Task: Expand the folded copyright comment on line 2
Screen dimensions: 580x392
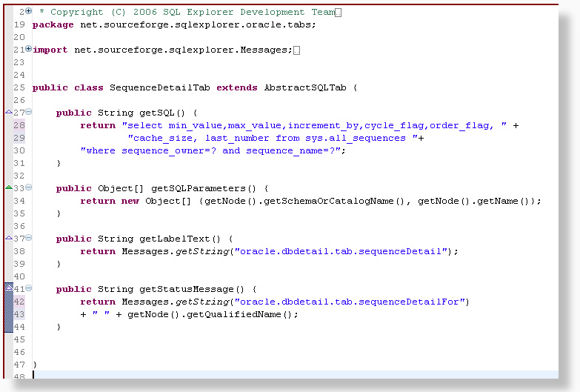Action: coord(28,11)
